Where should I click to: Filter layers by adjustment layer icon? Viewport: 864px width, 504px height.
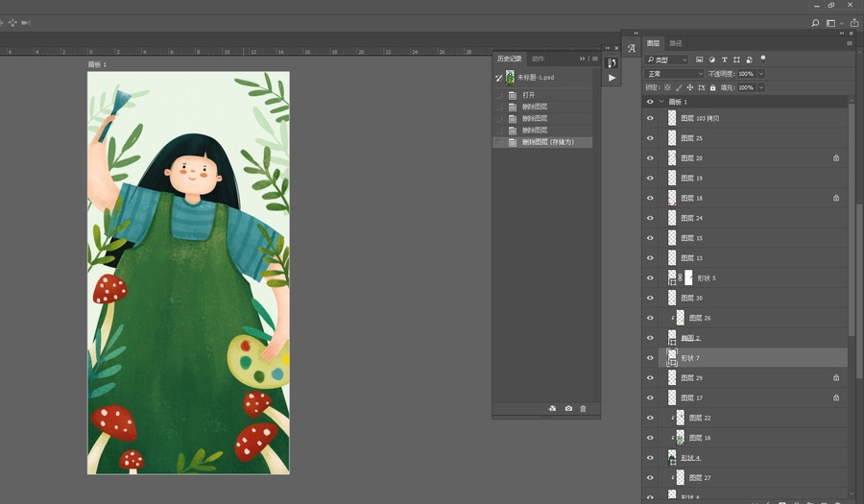tap(712, 60)
